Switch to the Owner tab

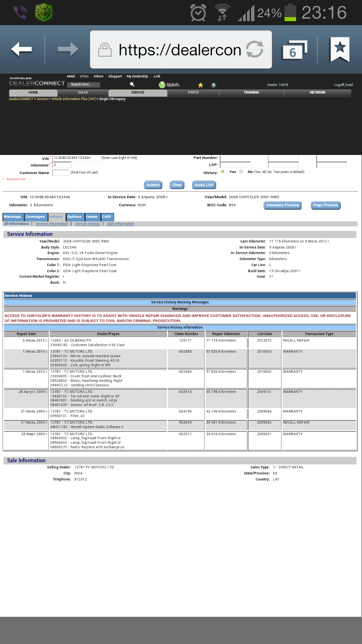tap(92, 217)
